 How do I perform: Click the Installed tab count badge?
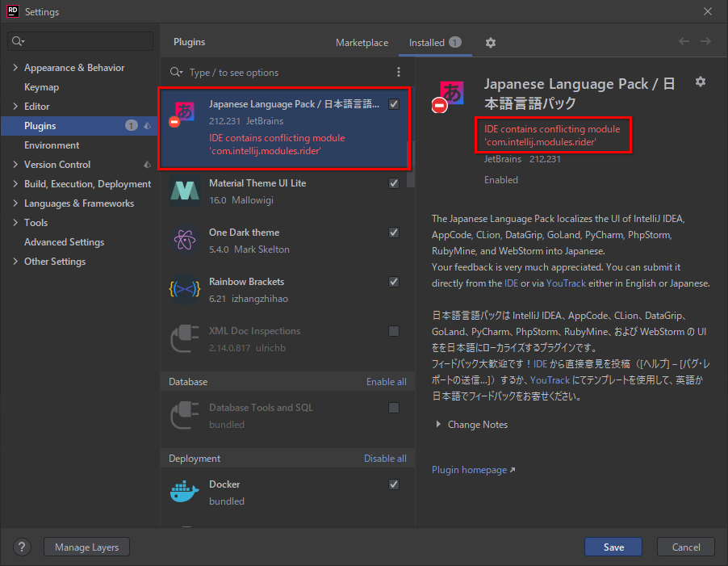point(455,42)
